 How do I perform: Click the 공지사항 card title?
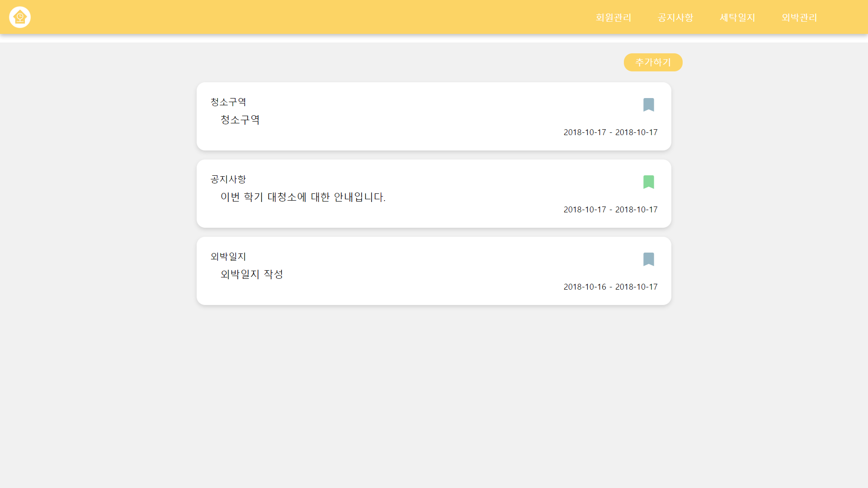228,179
